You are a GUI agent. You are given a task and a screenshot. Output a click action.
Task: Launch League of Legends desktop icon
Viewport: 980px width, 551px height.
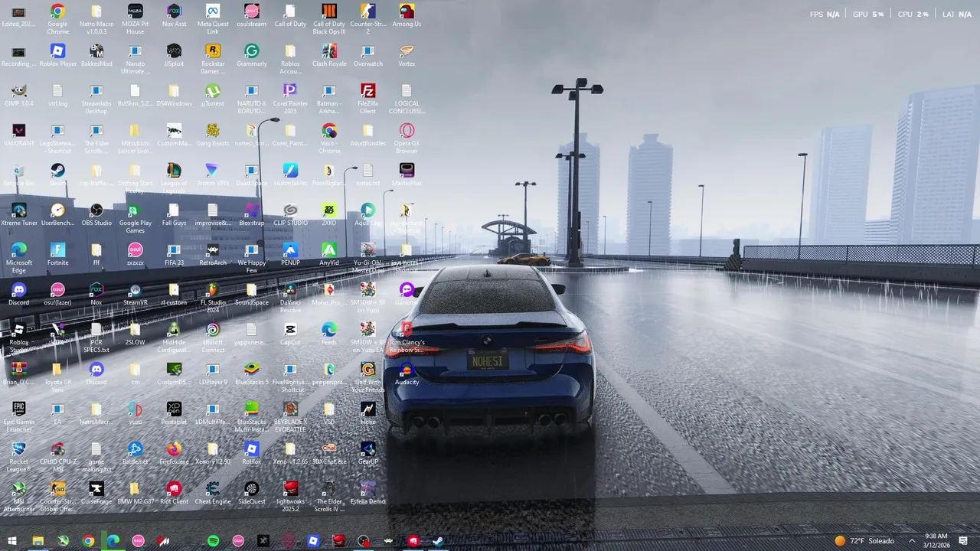(174, 178)
